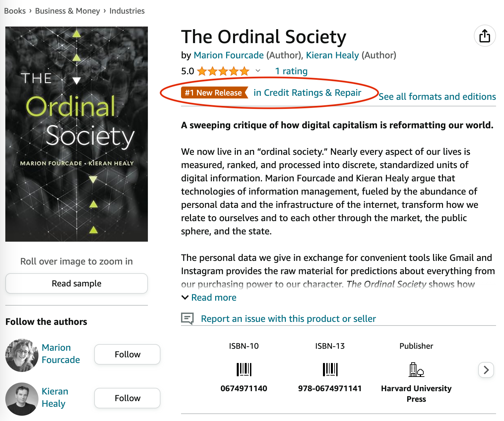Open the Industries breadcrumb category
Image resolution: width=504 pixels, height=421 pixels.
point(127,11)
